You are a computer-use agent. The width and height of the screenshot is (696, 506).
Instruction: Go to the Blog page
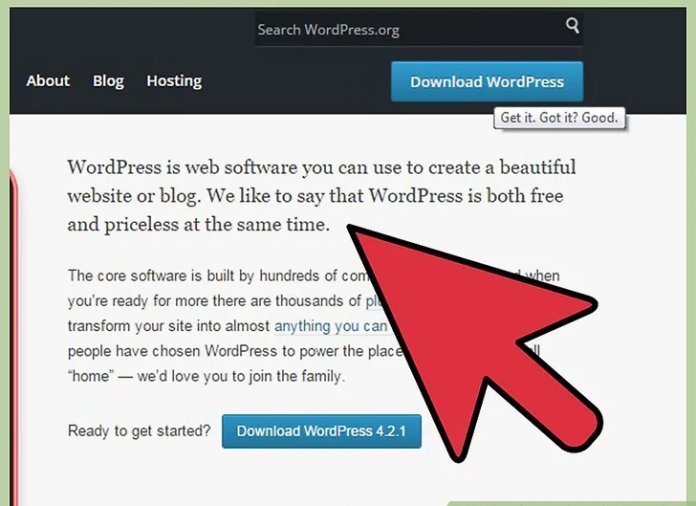point(108,81)
